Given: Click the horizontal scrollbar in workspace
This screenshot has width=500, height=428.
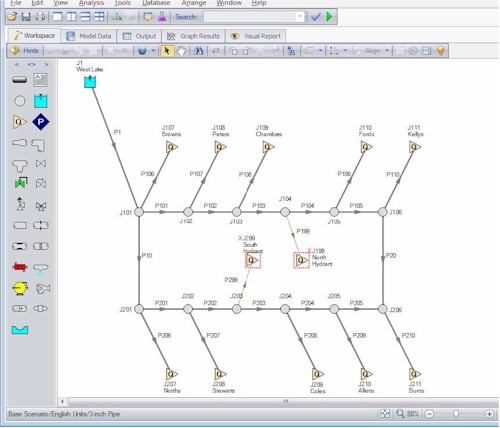Looking at the screenshot, I should pos(283,401).
